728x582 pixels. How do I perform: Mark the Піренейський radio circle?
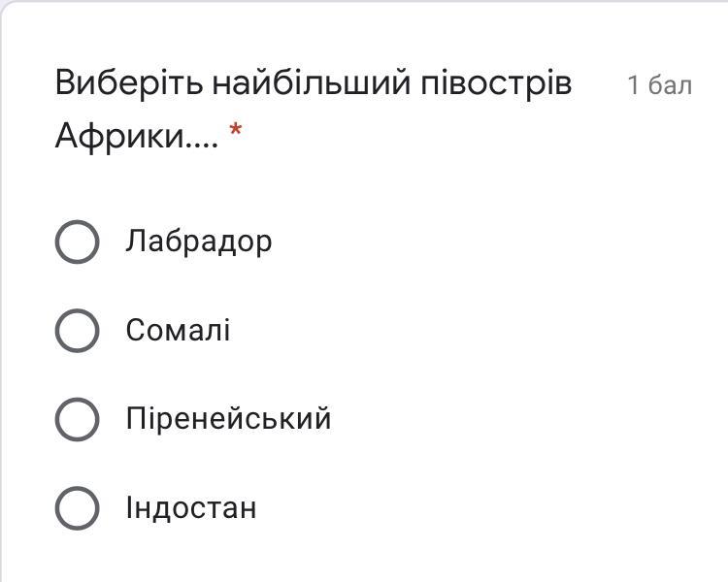click(77, 419)
